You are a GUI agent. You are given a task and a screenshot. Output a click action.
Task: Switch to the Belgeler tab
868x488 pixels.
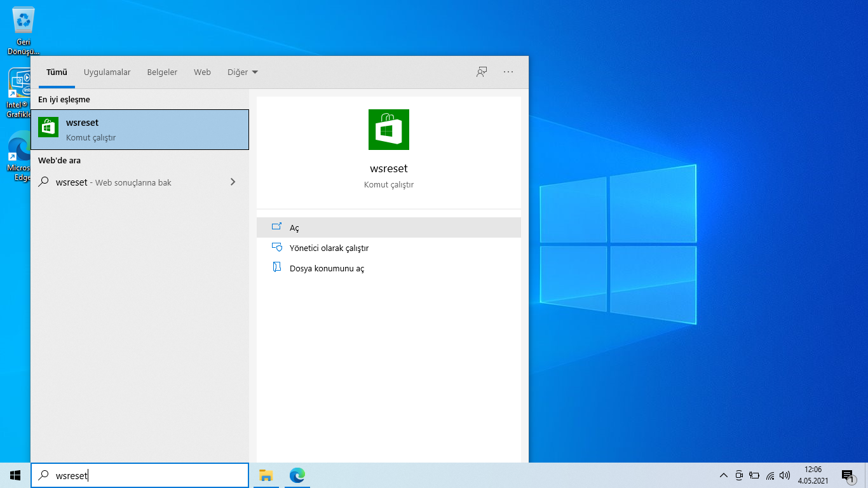(162, 72)
